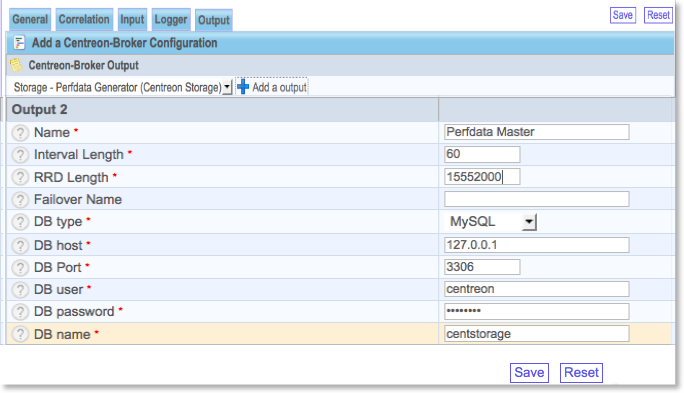Open help for DB password
684x393 pixels.
tap(20, 311)
